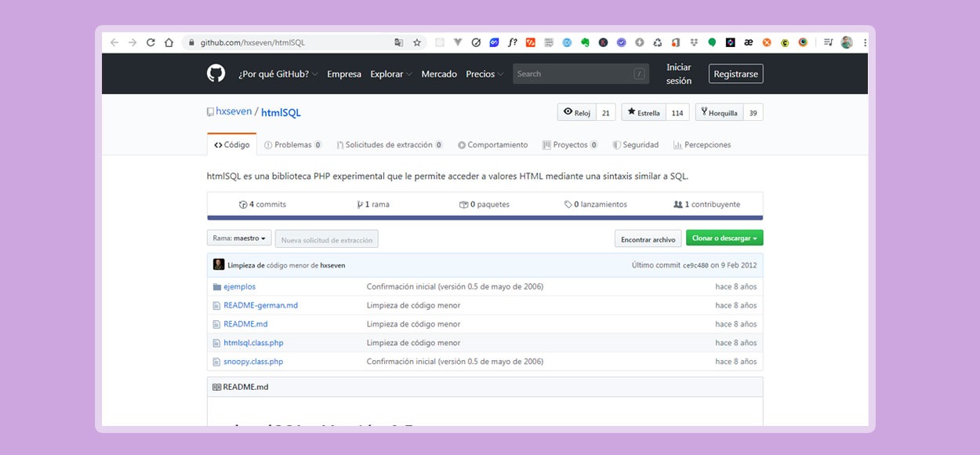This screenshot has width=980, height=455.
Task: Click the "æ" extension icon
Action: pos(749,42)
